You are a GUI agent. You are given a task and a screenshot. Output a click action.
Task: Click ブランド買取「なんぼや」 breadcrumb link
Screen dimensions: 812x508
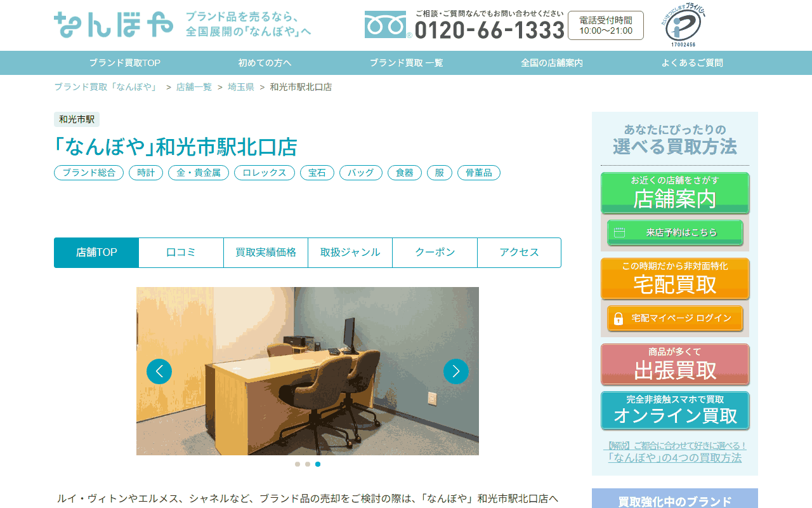(x=107, y=87)
